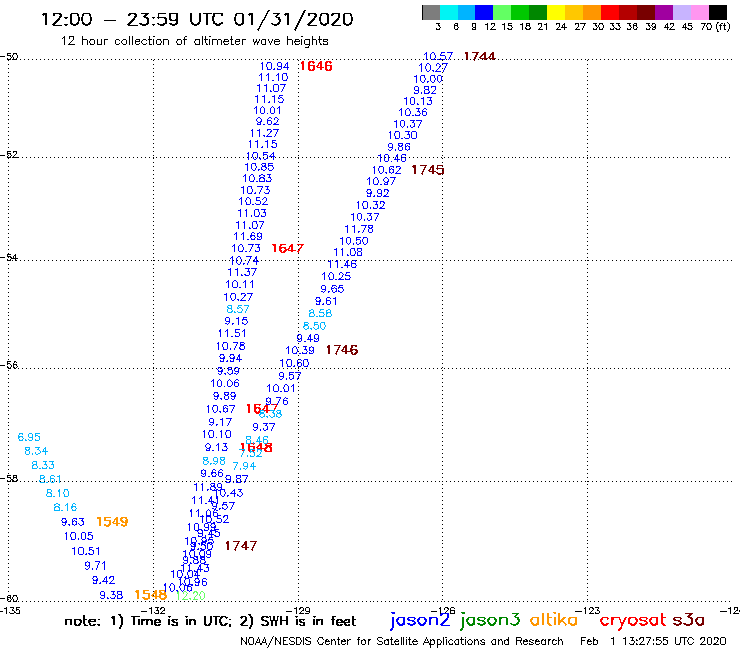Click the wave height value '9.62'
The height and width of the screenshot is (650, 740).
pyautogui.click(x=268, y=121)
